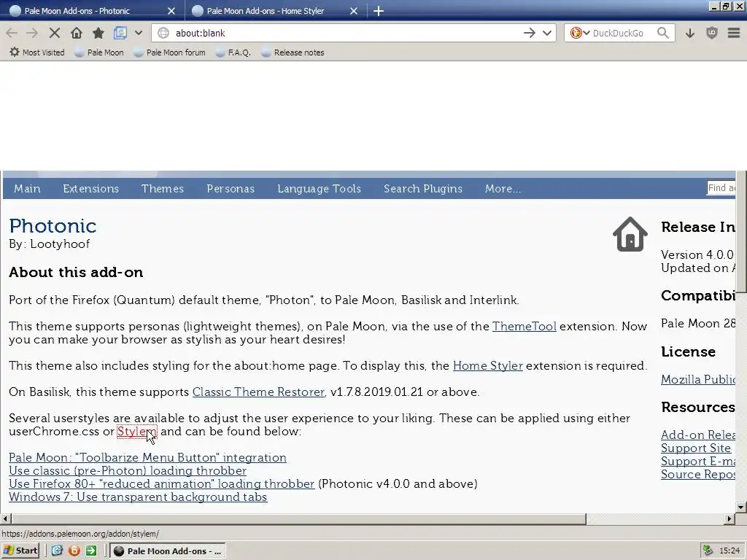Open Windows 7 transparent background tabs link
The image size is (747, 560).
click(x=138, y=497)
